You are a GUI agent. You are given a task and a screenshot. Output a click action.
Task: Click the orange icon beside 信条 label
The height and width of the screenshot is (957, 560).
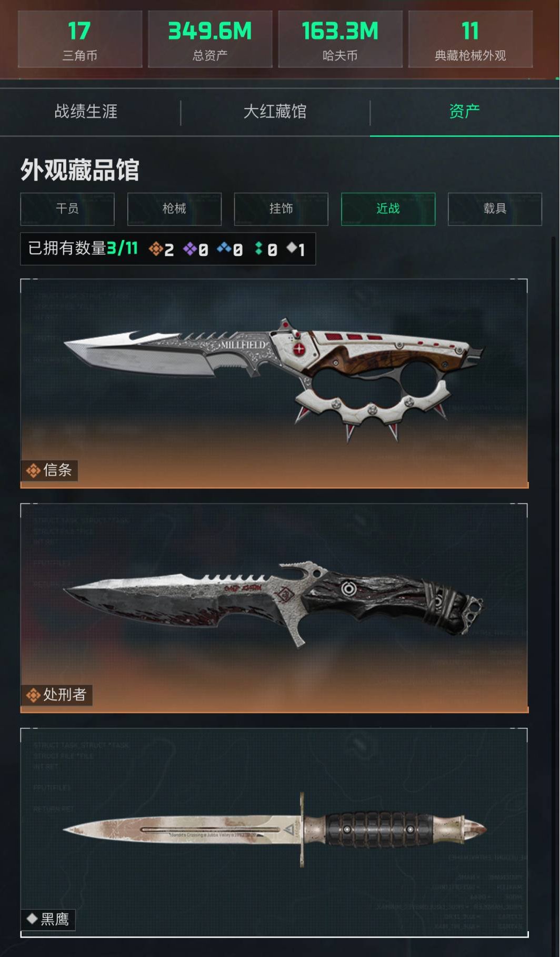[x=33, y=470]
